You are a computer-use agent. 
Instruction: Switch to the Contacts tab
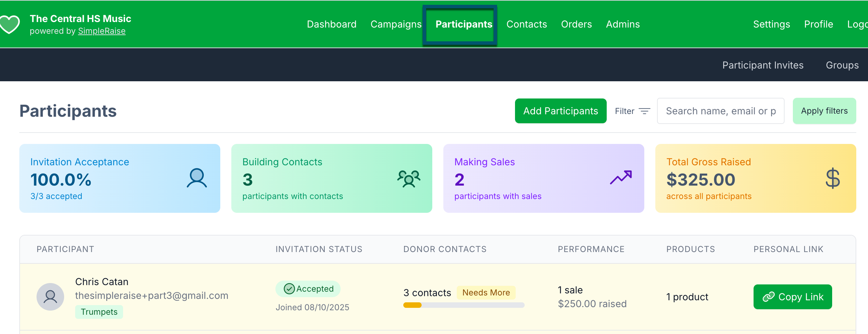click(x=526, y=24)
